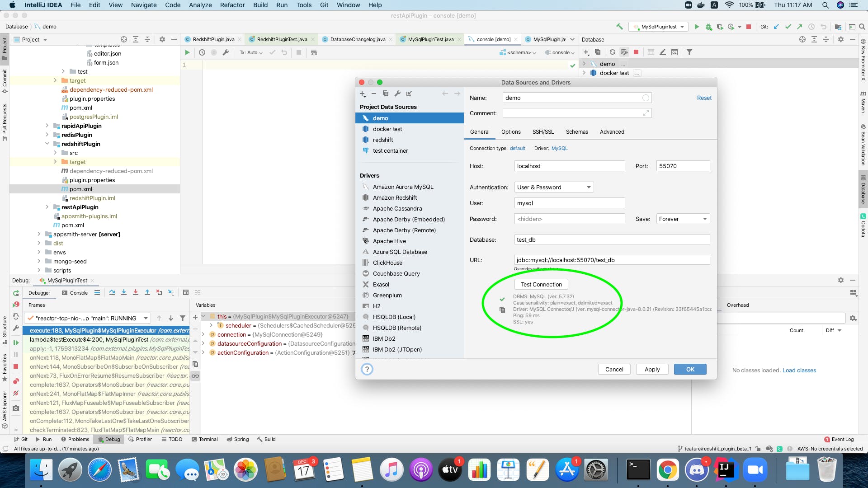Click the Duplicate data source icon in the dialog
Image resolution: width=868 pixels, height=488 pixels.
[x=385, y=94]
